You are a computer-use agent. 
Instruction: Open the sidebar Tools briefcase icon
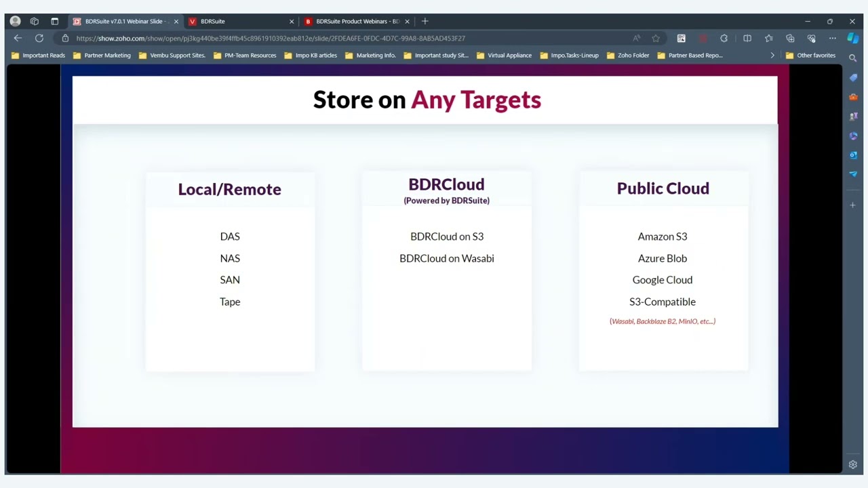pyautogui.click(x=853, y=97)
